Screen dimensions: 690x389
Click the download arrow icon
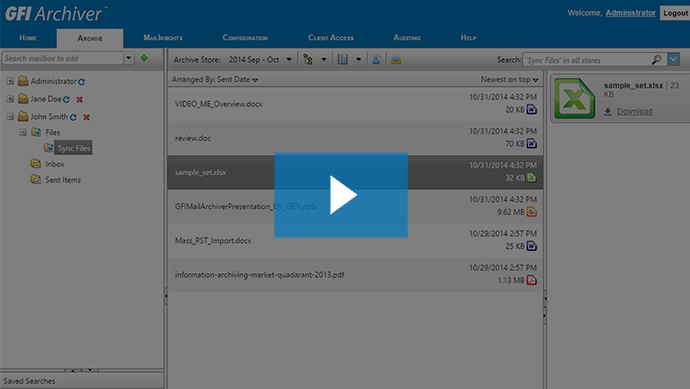(x=608, y=112)
